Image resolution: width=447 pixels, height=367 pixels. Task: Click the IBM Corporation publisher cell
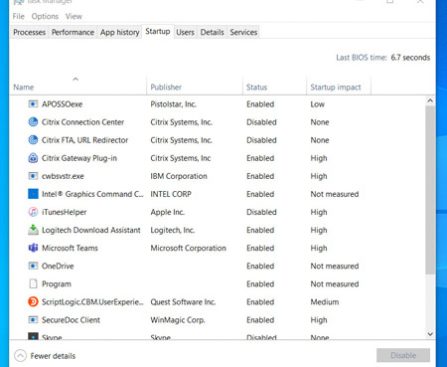pyautogui.click(x=179, y=176)
